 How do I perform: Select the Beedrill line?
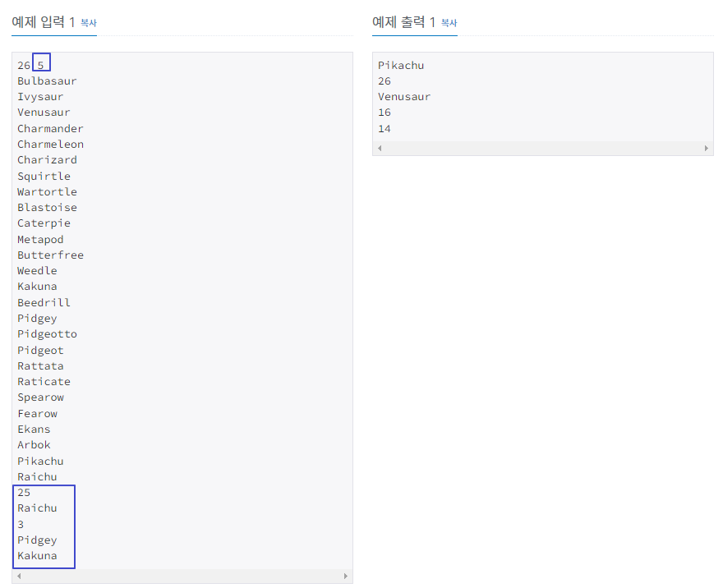(x=44, y=303)
